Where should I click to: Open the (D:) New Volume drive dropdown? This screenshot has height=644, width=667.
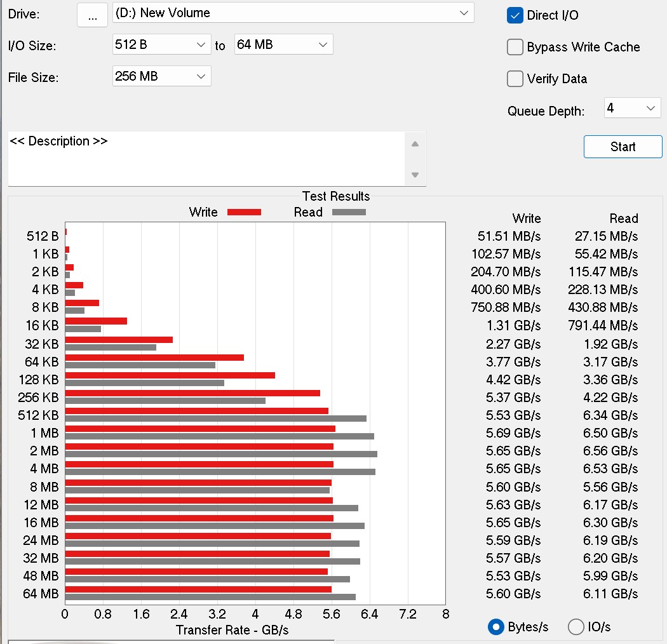(x=293, y=13)
